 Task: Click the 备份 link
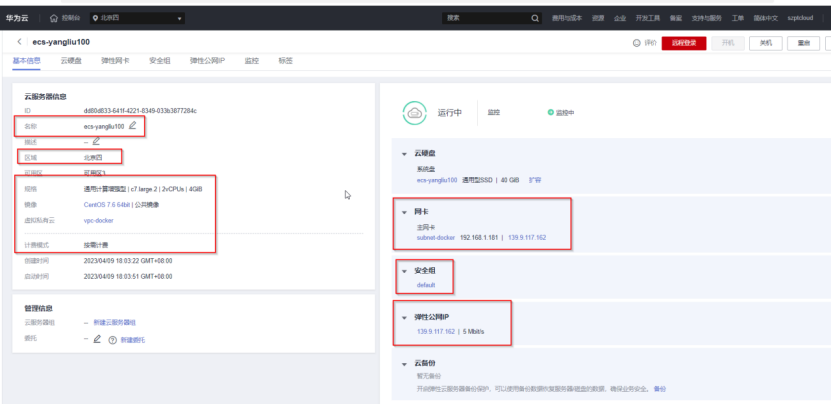[x=659, y=389]
